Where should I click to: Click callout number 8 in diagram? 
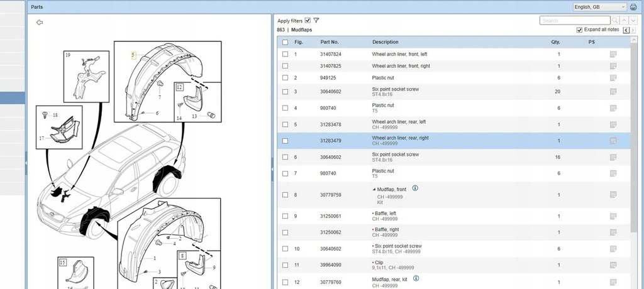pos(183,256)
